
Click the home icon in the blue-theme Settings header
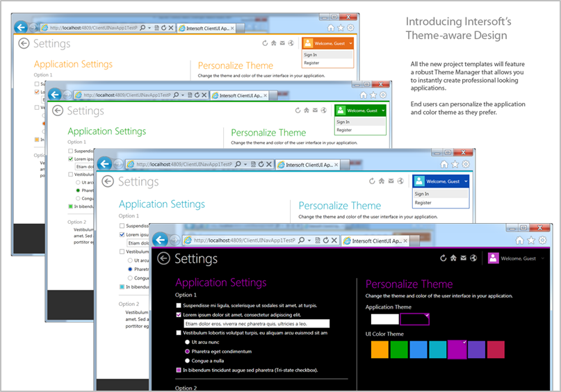(382, 181)
